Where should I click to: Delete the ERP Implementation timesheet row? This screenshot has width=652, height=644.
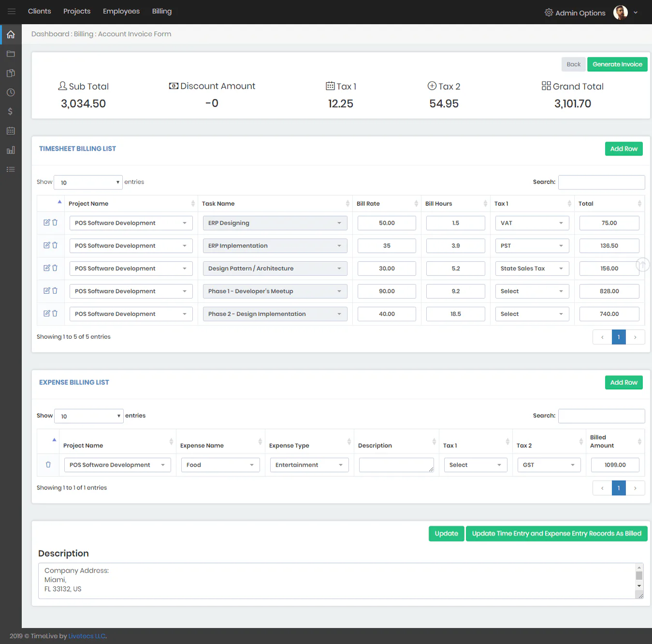(x=55, y=245)
